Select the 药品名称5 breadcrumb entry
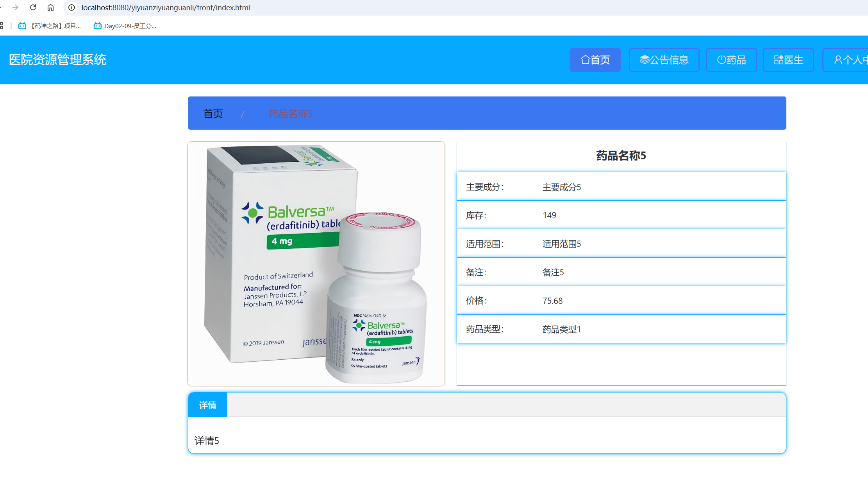This screenshot has width=868, height=496. pyautogui.click(x=290, y=114)
